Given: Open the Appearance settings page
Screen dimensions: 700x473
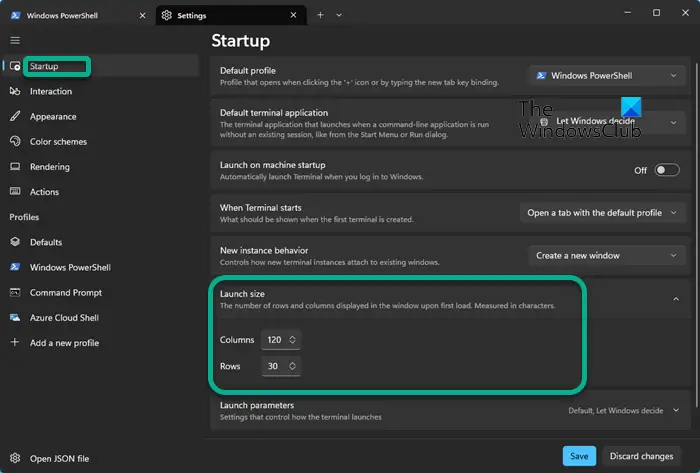Looking at the screenshot, I should coord(101,116).
